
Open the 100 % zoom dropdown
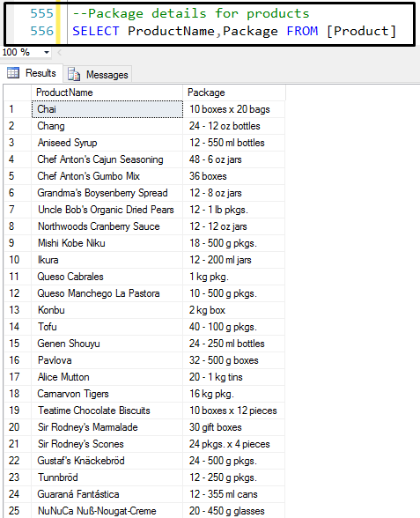(47, 53)
